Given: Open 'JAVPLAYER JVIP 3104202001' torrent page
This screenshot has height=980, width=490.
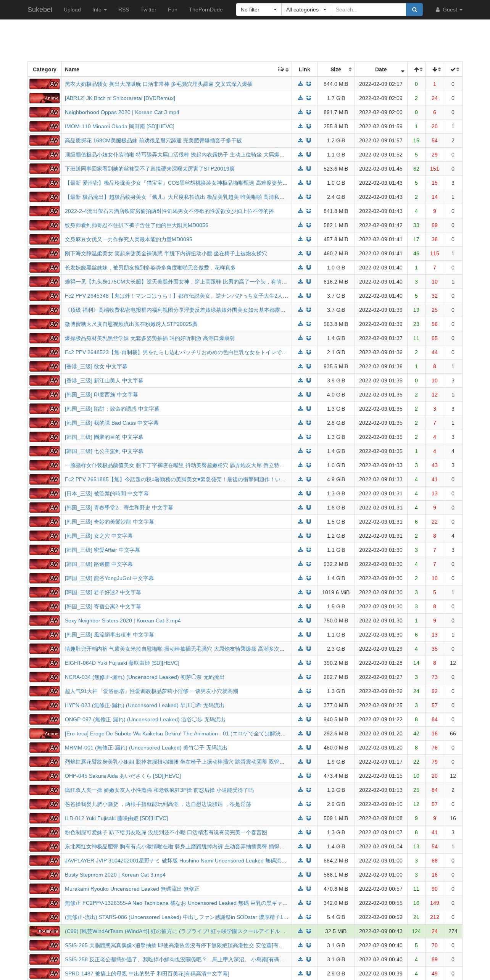Looking at the screenshot, I should (176, 861).
